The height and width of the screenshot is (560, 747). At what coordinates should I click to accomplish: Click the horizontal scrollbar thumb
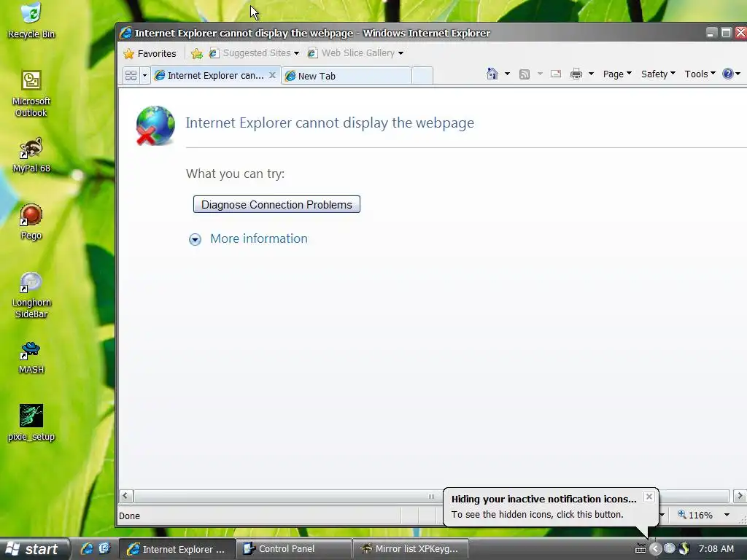431,496
